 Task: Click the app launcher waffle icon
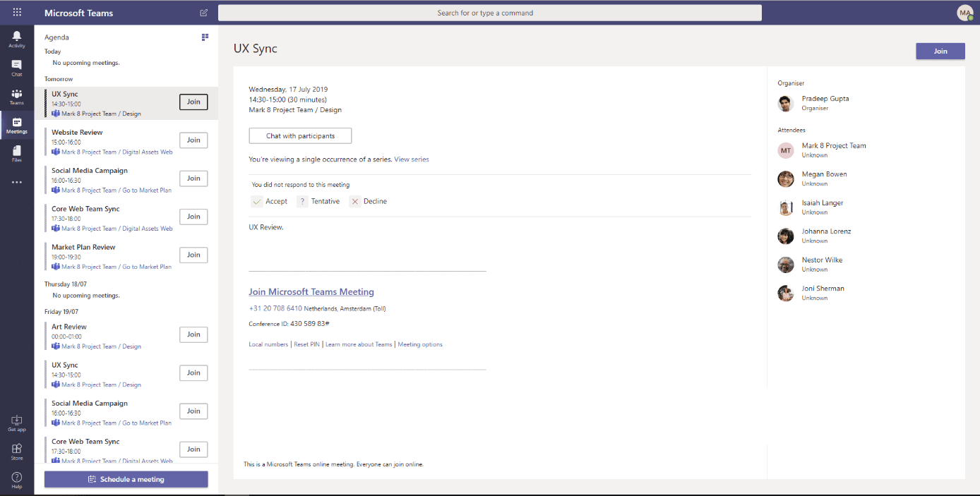coord(17,13)
